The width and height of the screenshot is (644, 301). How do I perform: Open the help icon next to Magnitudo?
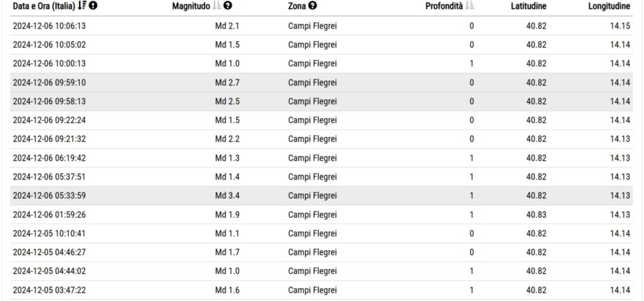[228, 6]
